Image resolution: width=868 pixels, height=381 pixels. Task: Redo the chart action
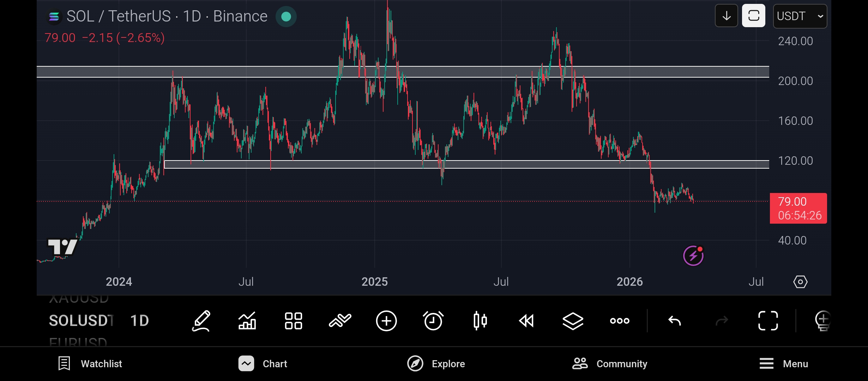coord(722,321)
